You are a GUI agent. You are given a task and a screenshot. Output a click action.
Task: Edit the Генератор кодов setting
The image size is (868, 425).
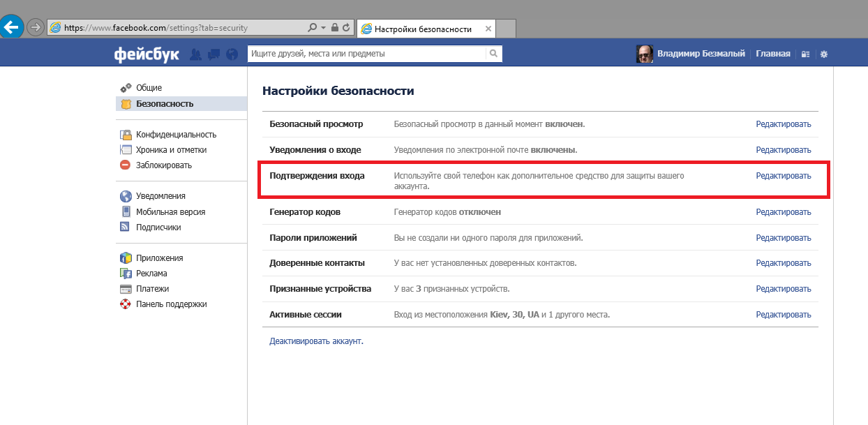point(784,212)
